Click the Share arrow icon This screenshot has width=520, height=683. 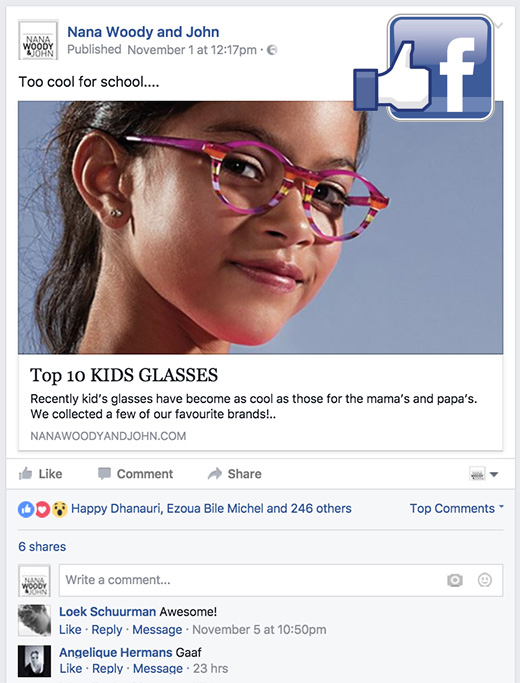point(215,473)
